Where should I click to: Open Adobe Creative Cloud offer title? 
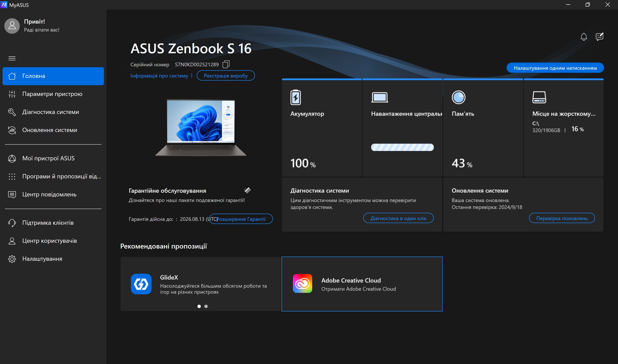point(351,280)
